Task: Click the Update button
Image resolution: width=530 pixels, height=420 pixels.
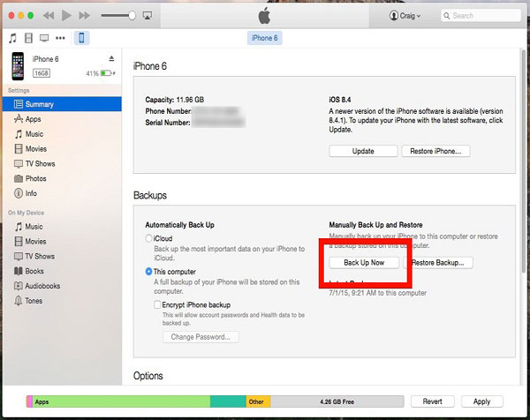Action: (x=363, y=151)
